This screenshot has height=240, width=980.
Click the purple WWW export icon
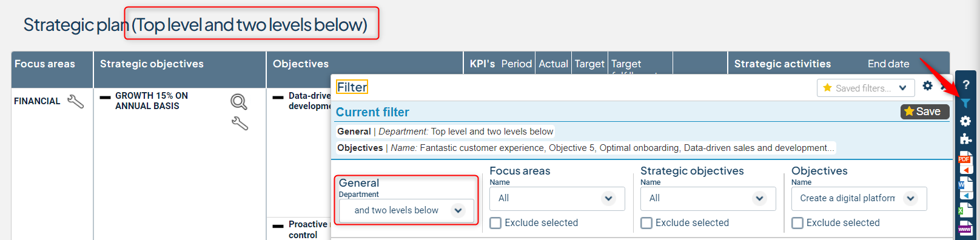click(965, 228)
